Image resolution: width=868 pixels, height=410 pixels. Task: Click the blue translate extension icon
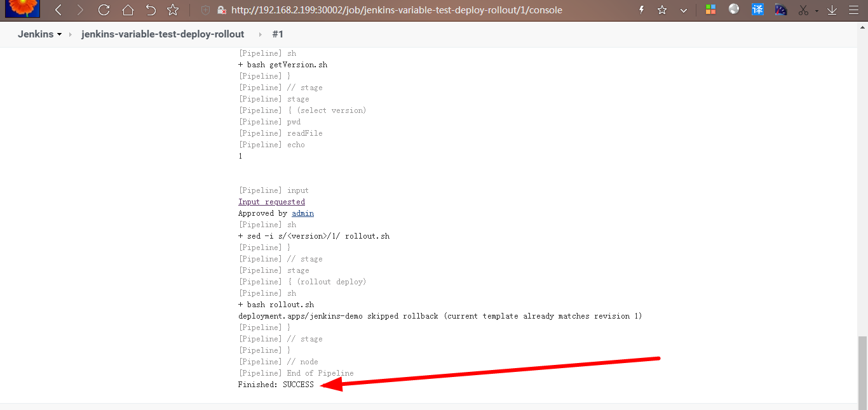tap(757, 10)
